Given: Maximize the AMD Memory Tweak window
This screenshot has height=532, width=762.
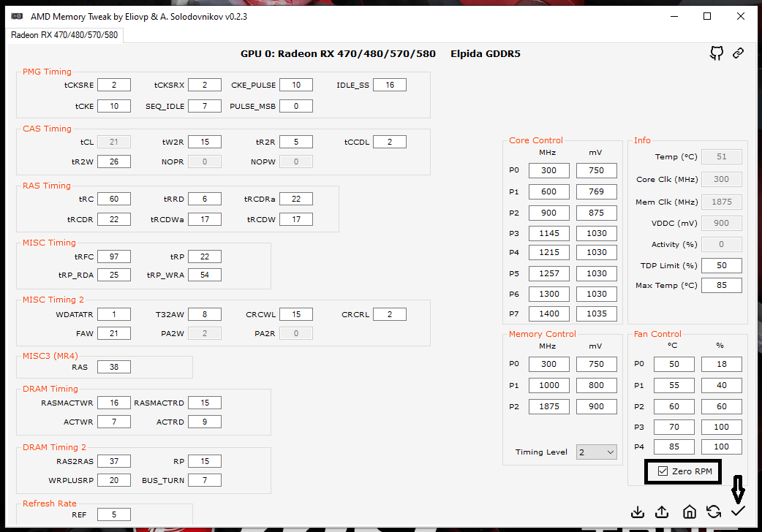Looking at the screenshot, I should (707, 16).
